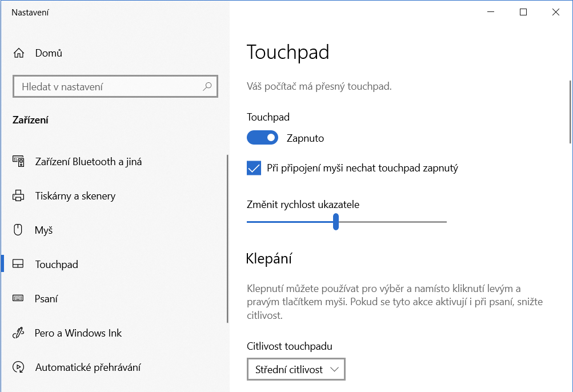Click the main page vertical scrollbar
Viewport: 573px width, 392px height.
[570, 112]
